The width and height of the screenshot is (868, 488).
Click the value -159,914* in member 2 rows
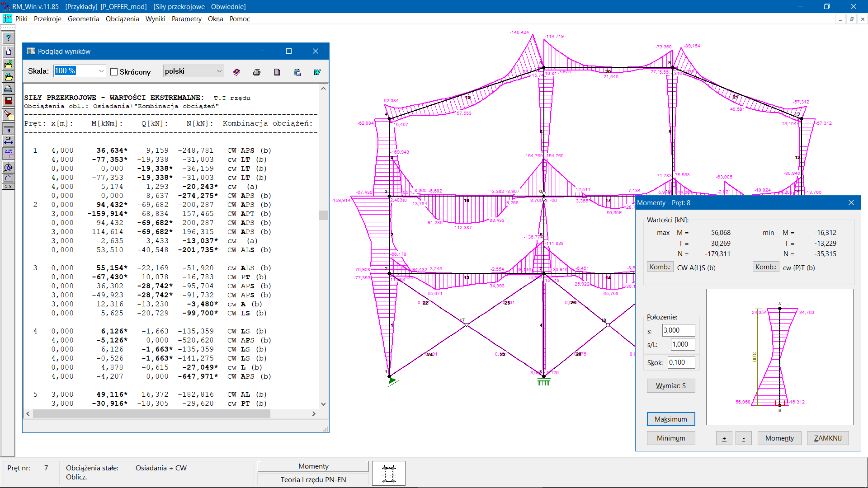point(108,214)
